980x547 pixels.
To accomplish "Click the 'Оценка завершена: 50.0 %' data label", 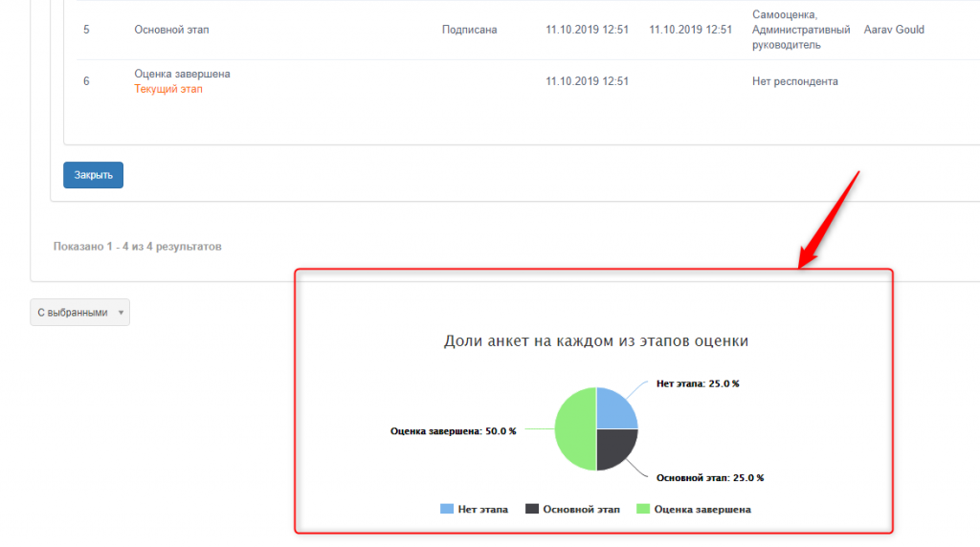I will 453,431.
